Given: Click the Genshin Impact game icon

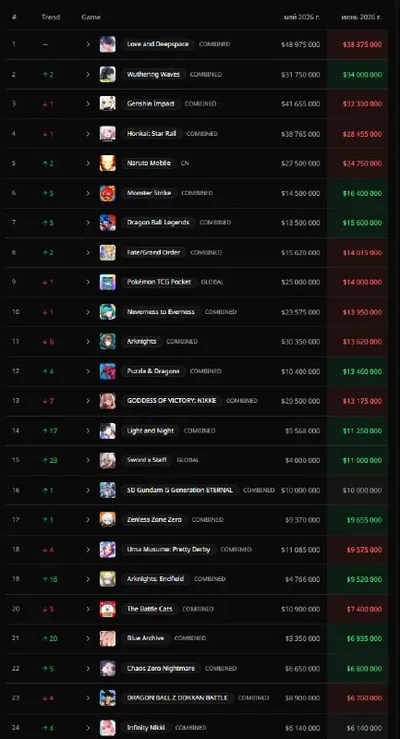Looking at the screenshot, I should pyautogui.click(x=107, y=104).
